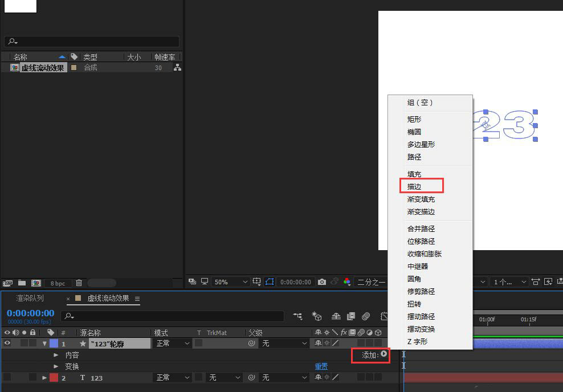563x392 pixels.
Task: Expand the 内容 group of the shape layer
Action: tap(55, 354)
